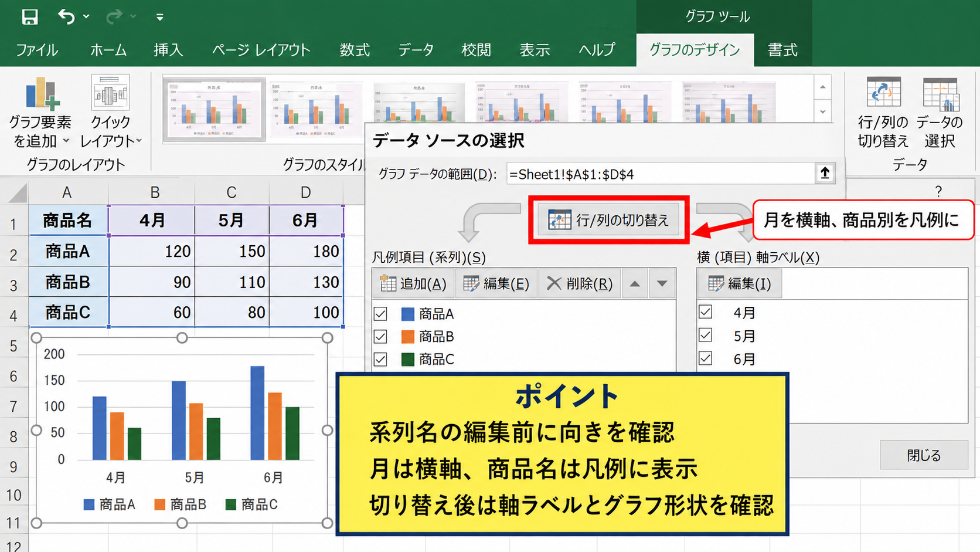980x552 pixels.
Task: Move series down with the down arrow
Action: [662, 284]
